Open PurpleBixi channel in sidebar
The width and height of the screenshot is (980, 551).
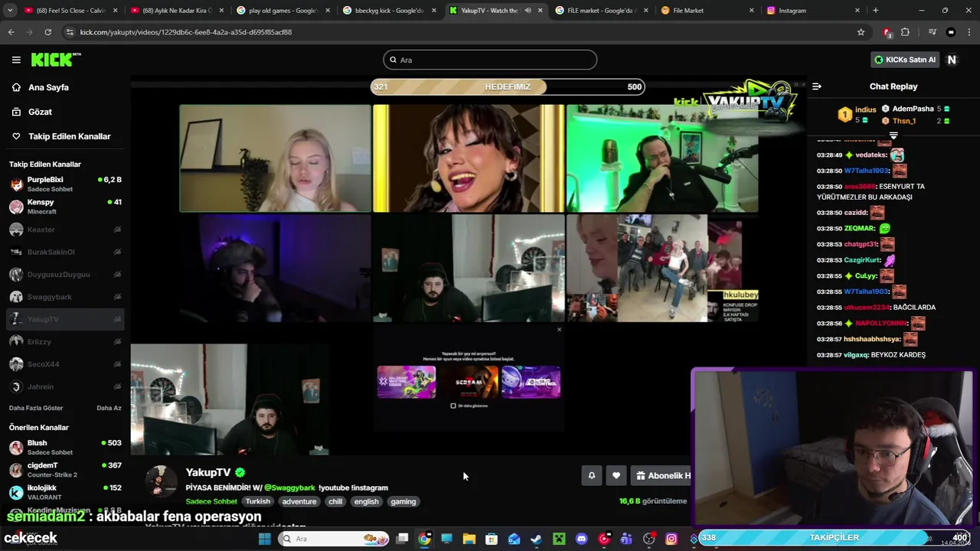tap(65, 184)
